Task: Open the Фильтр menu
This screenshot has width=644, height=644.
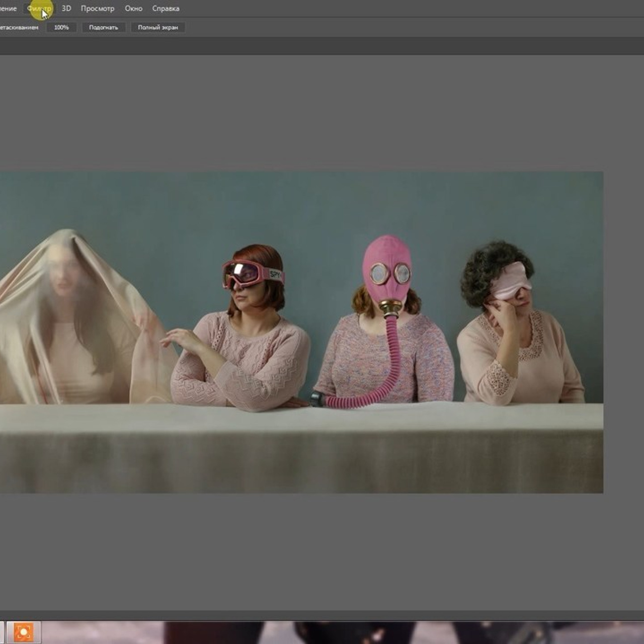Action: pos(39,9)
